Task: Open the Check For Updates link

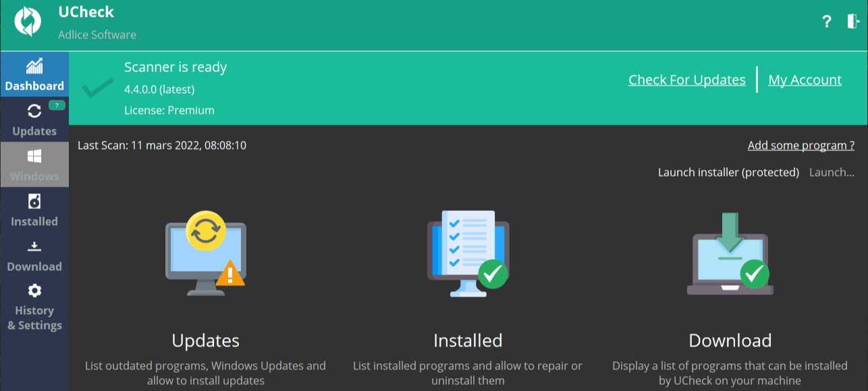Action: click(686, 80)
